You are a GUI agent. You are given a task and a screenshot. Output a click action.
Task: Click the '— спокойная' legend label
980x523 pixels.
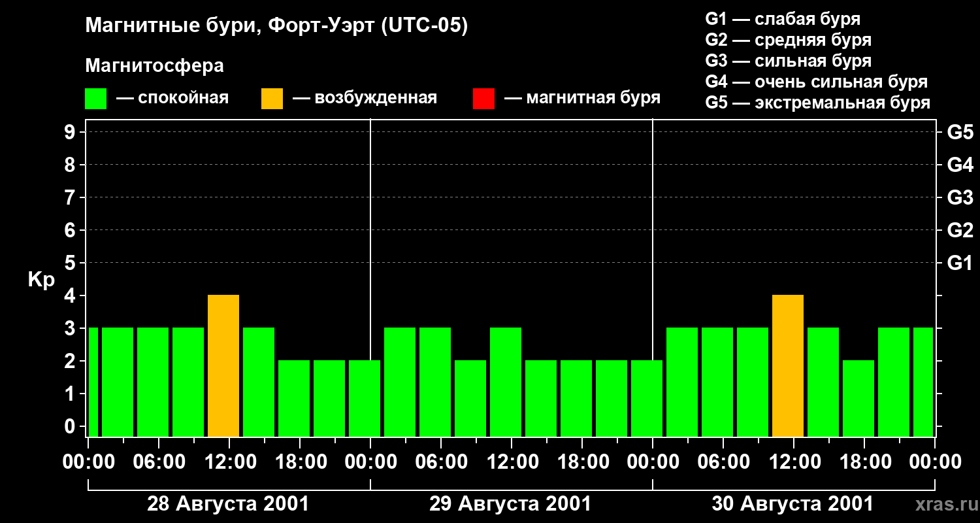pos(172,98)
